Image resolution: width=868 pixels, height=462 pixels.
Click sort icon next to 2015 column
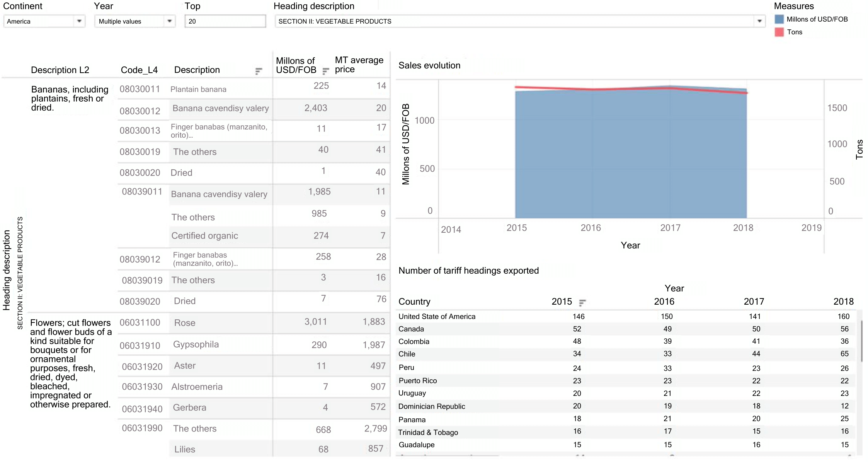tap(582, 302)
